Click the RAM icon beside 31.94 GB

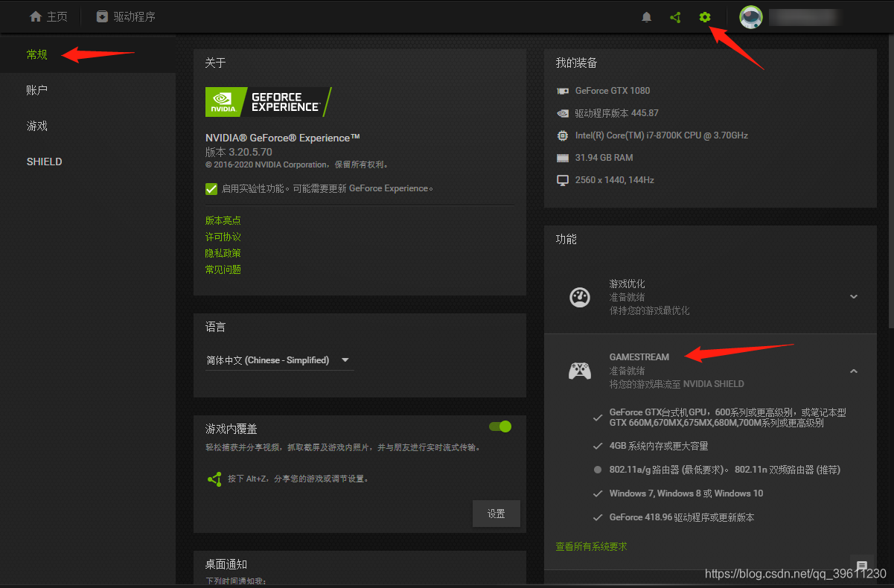coord(562,158)
